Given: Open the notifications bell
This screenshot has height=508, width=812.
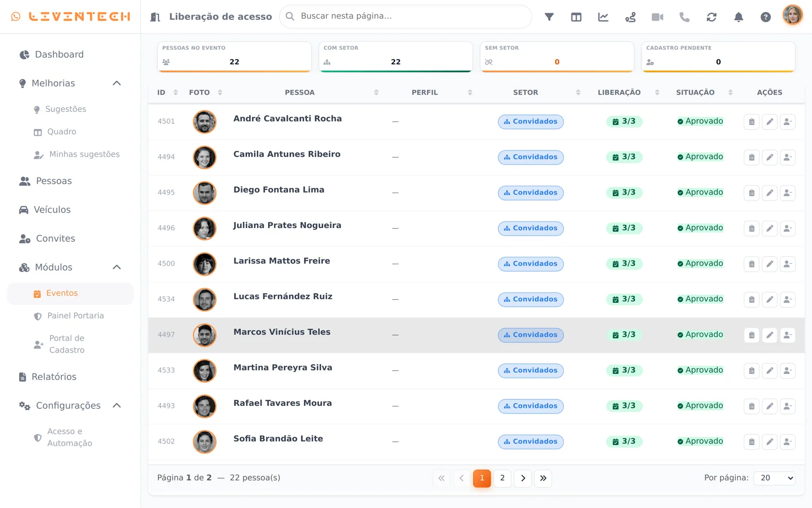Looking at the screenshot, I should [x=739, y=17].
